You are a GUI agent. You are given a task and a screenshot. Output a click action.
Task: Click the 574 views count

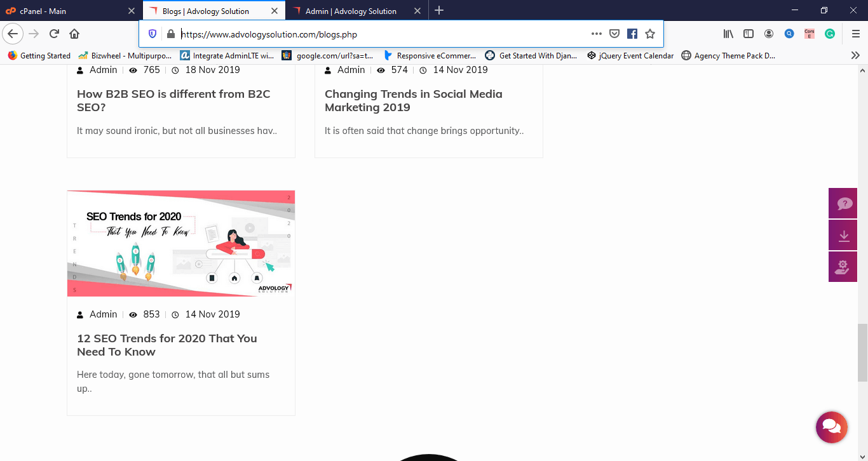click(x=399, y=70)
